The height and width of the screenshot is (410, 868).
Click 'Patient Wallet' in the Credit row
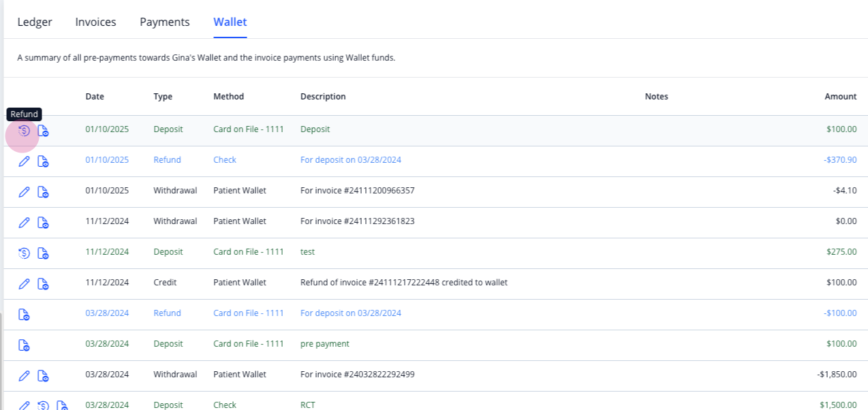pyautogui.click(x=240, y=283)
